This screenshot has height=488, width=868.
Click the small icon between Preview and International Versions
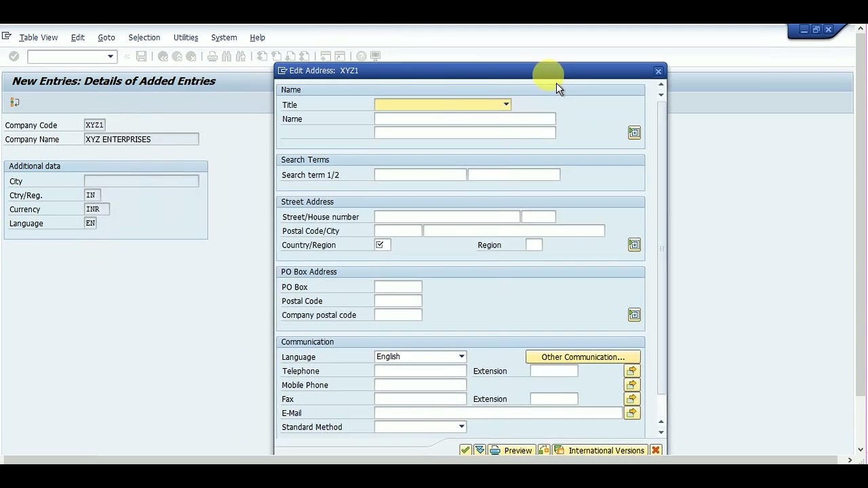click(544, 450)
